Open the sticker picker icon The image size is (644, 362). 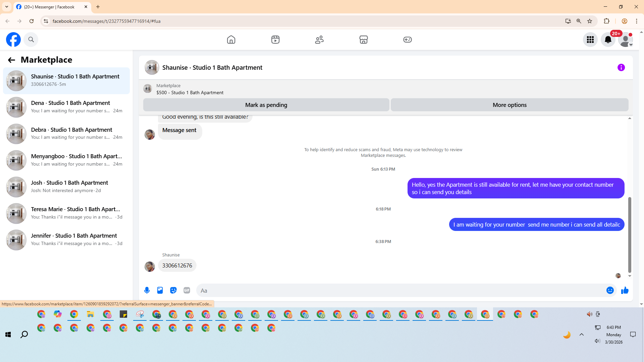(x=173, y=291)
